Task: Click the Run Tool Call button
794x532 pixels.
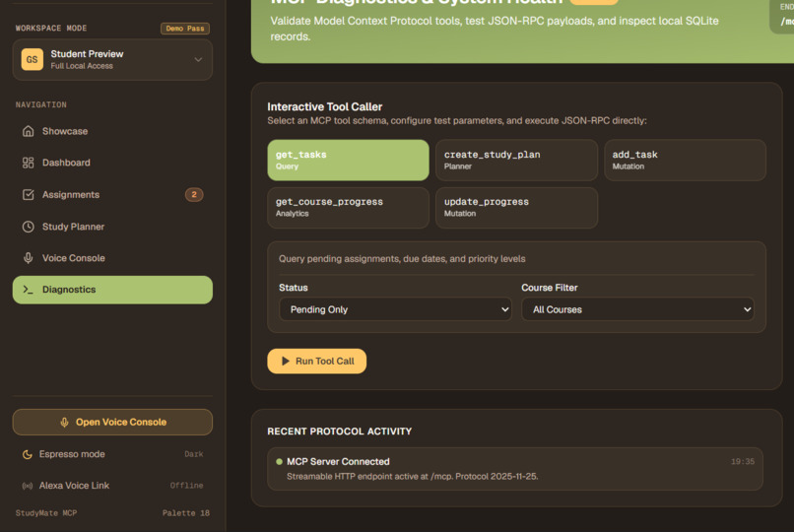Action: (316, 361)
